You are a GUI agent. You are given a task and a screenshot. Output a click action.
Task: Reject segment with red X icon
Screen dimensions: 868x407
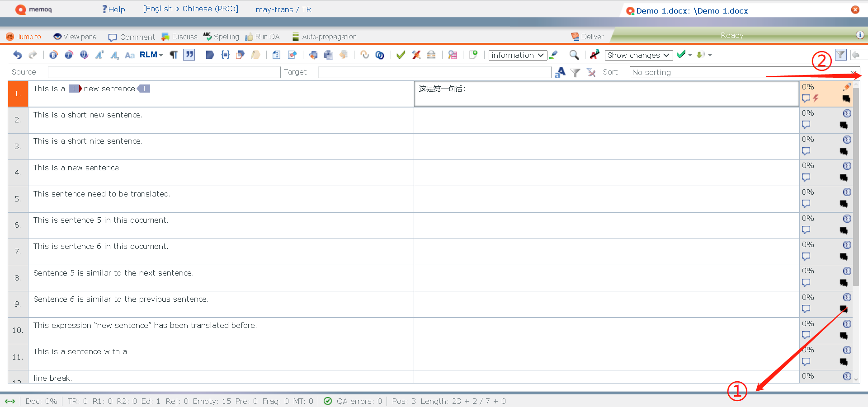coord(416,55)
